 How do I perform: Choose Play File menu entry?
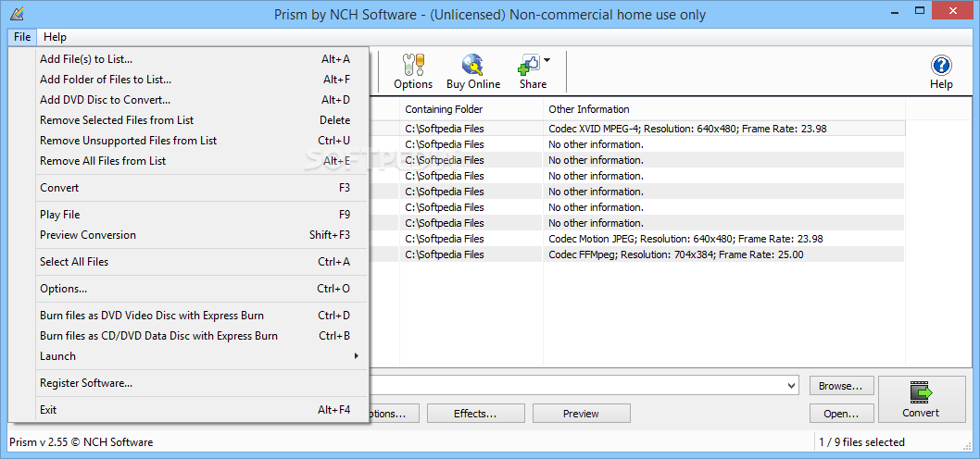[189, 214]
